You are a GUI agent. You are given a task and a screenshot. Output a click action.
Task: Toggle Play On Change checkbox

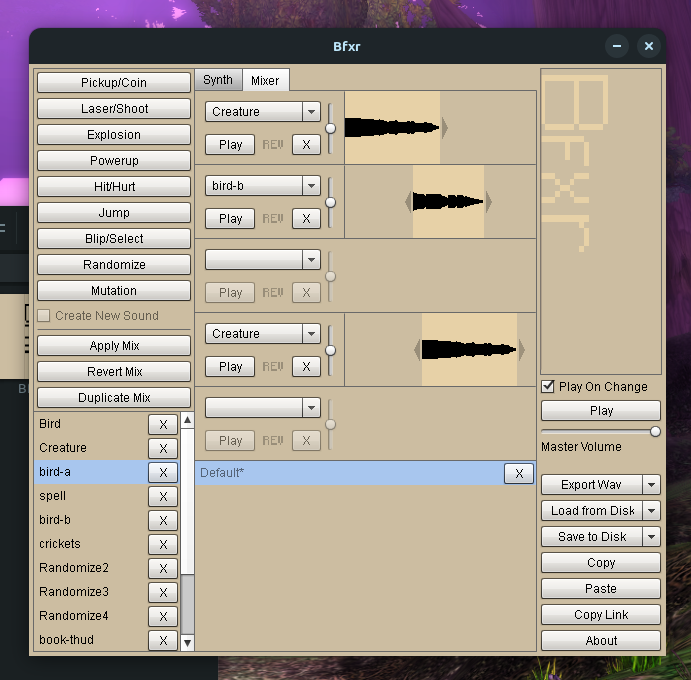(x=548, y=386)
